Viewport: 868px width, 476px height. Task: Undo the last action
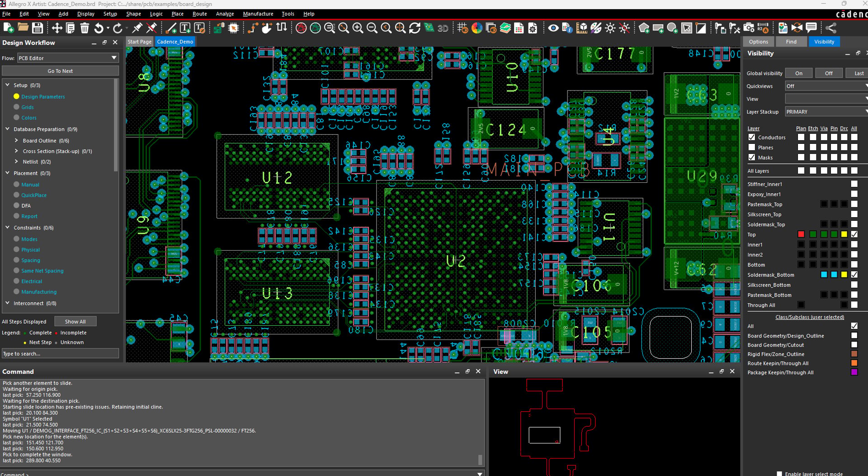coord(99,28)
